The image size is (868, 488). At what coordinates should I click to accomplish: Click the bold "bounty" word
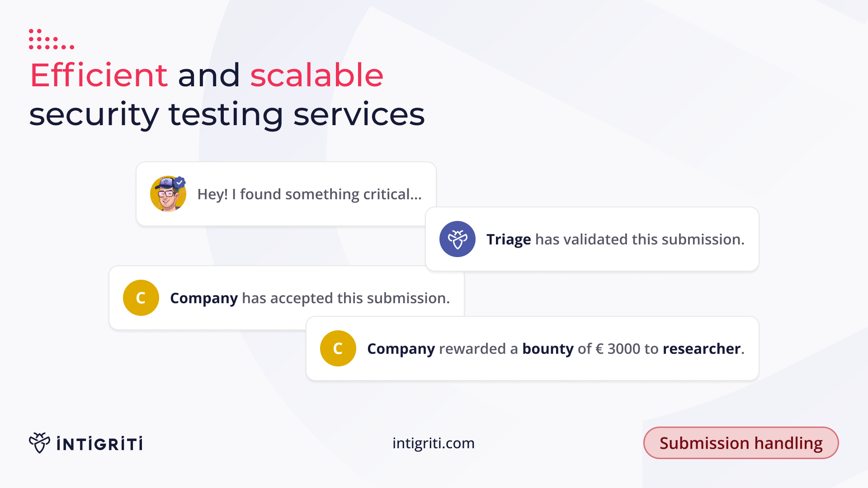click(x=547, y=349)
